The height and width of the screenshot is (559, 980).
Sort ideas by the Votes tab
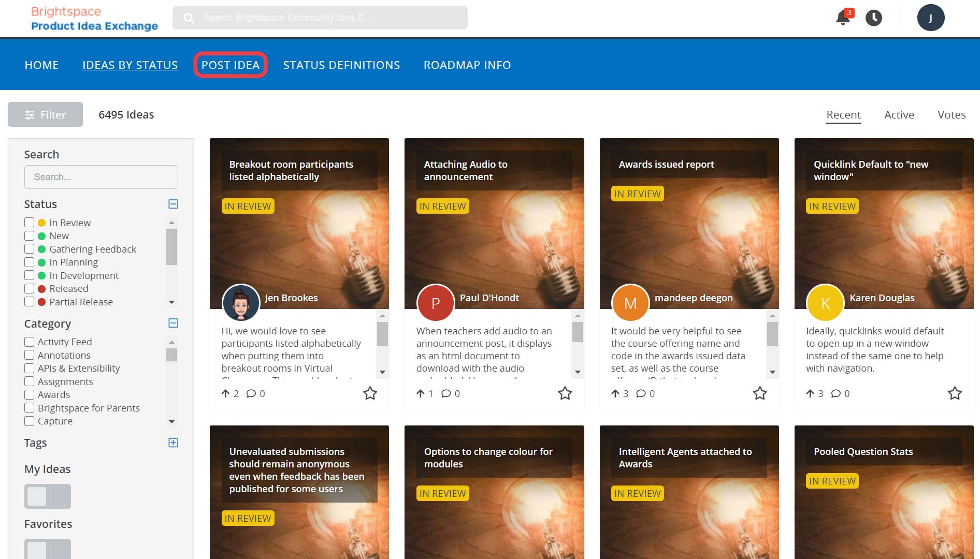tap(951, 115)
